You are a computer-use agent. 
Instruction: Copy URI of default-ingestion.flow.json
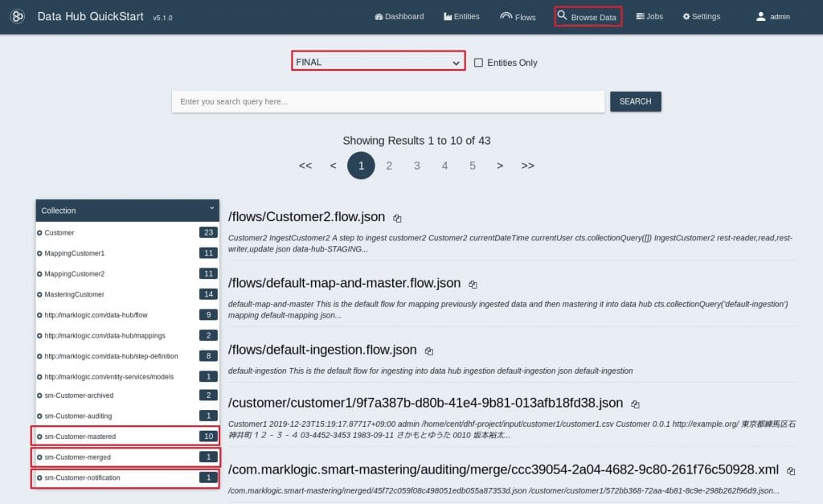[429, 351]
